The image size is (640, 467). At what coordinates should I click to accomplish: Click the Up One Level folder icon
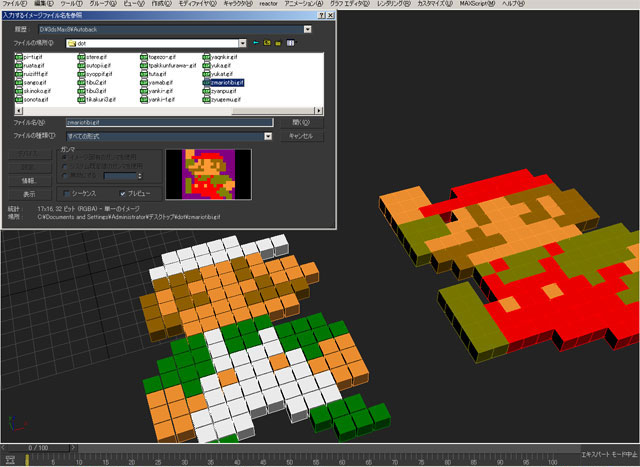click(x=267, y=43)
